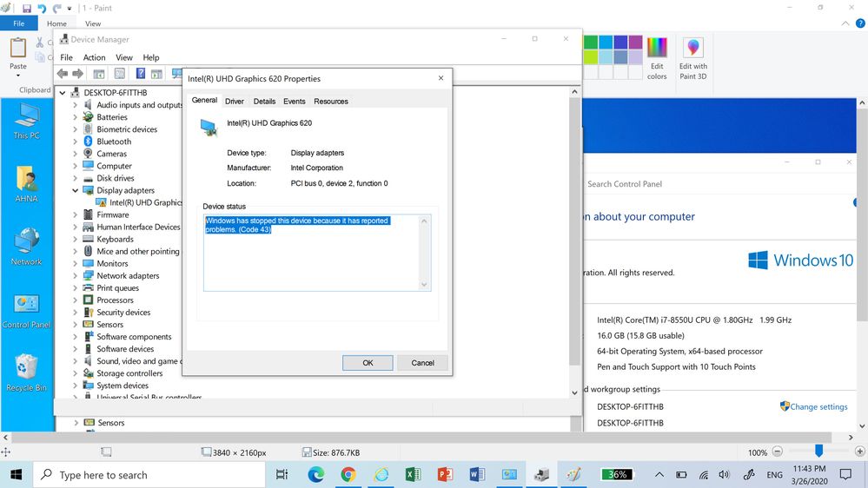Redo action in Paint title bar
The width and height of the screenshot is (868, 488).
tap(56, 9)
